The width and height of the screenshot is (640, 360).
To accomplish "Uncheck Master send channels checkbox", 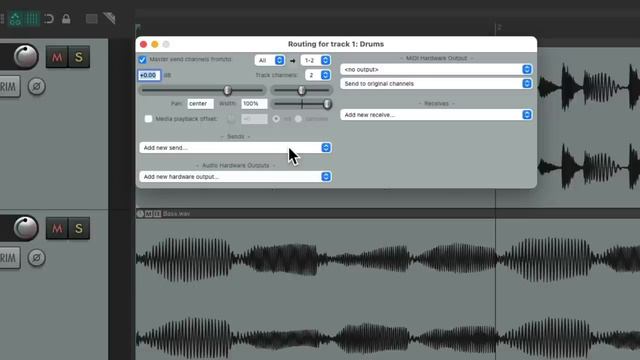I will pos(142,60).
